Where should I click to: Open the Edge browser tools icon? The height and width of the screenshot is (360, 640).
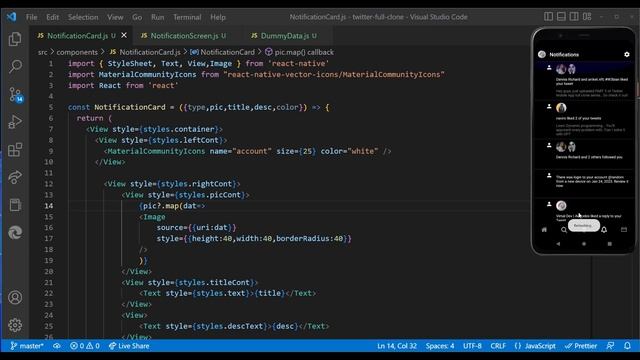coord(15,232)
